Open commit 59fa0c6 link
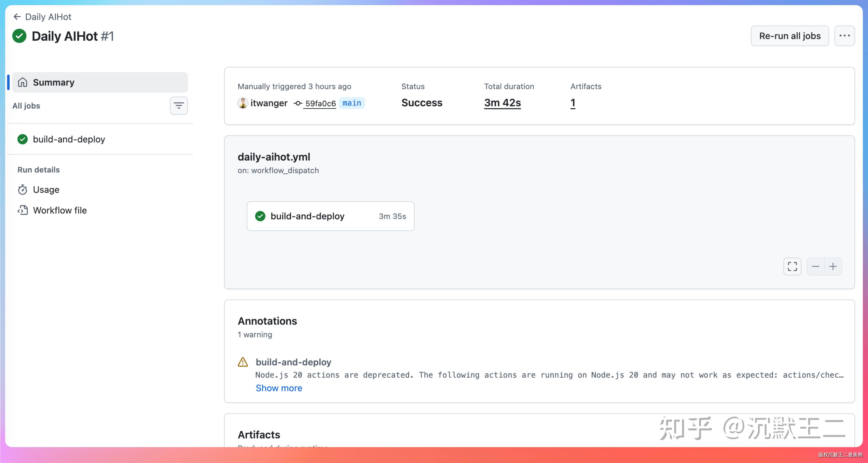This screenshot has height=463, width=868. click(x=320, y=103)
